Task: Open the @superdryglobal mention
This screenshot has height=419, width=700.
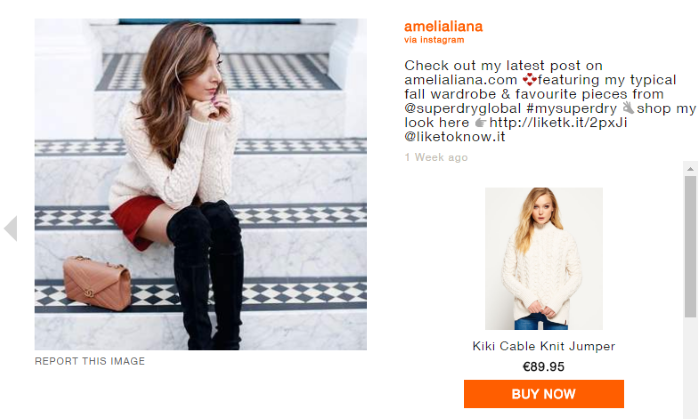Action: pyautogui.click(x=462, y=108)
